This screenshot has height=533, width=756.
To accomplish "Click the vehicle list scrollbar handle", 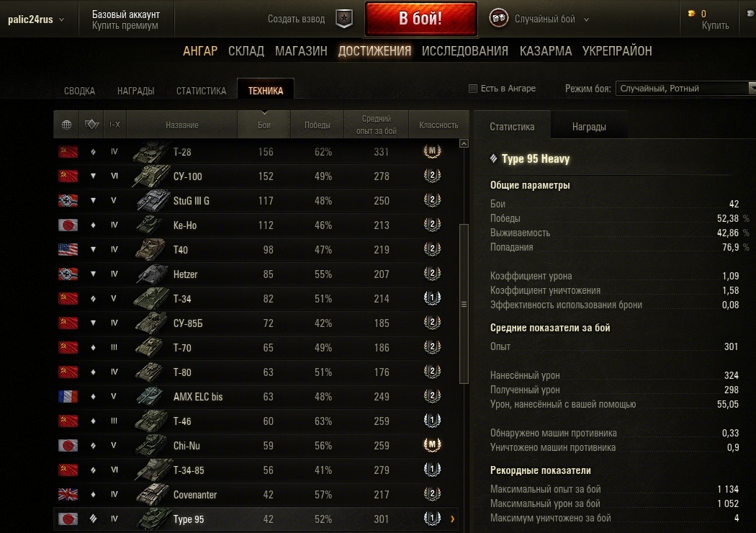I will [464, 304].
